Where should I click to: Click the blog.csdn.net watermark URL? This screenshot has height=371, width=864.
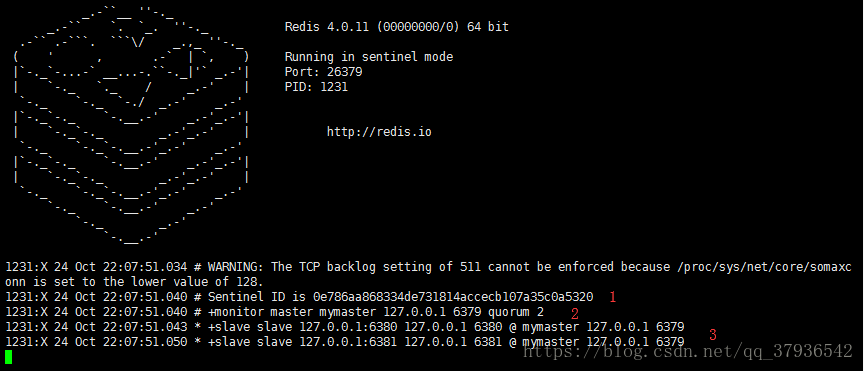tap(688, 350)
